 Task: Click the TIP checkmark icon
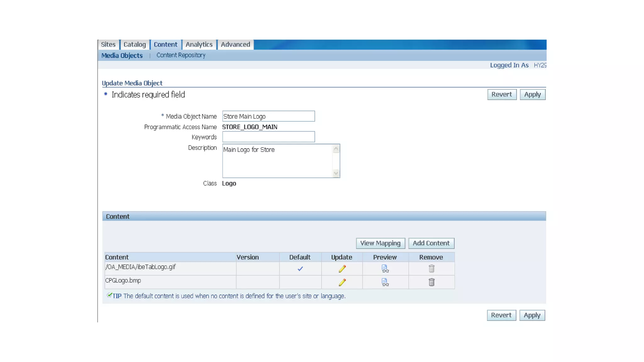coord(109,295)
